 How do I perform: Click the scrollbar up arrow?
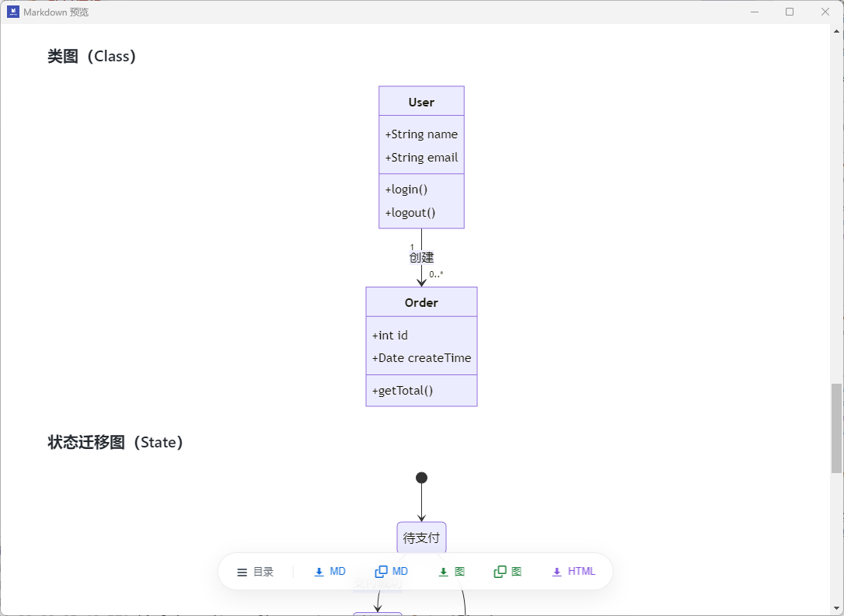click(x=836, y=32)
